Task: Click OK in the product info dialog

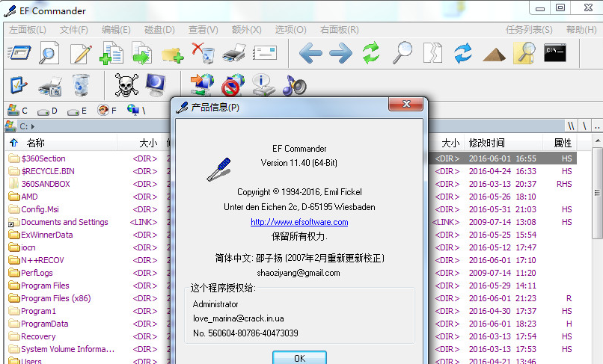Action: coord(299,357)
